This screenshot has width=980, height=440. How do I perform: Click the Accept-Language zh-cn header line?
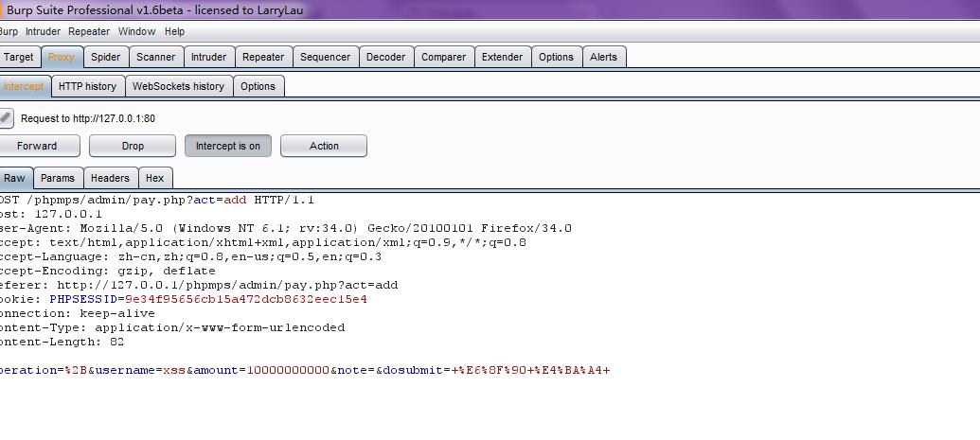(190, 256)
